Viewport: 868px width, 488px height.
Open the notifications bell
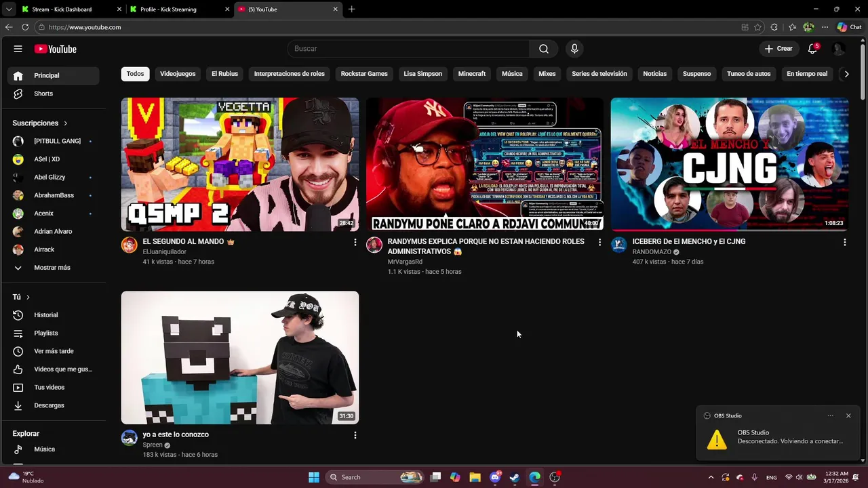(x=812, y=49)
